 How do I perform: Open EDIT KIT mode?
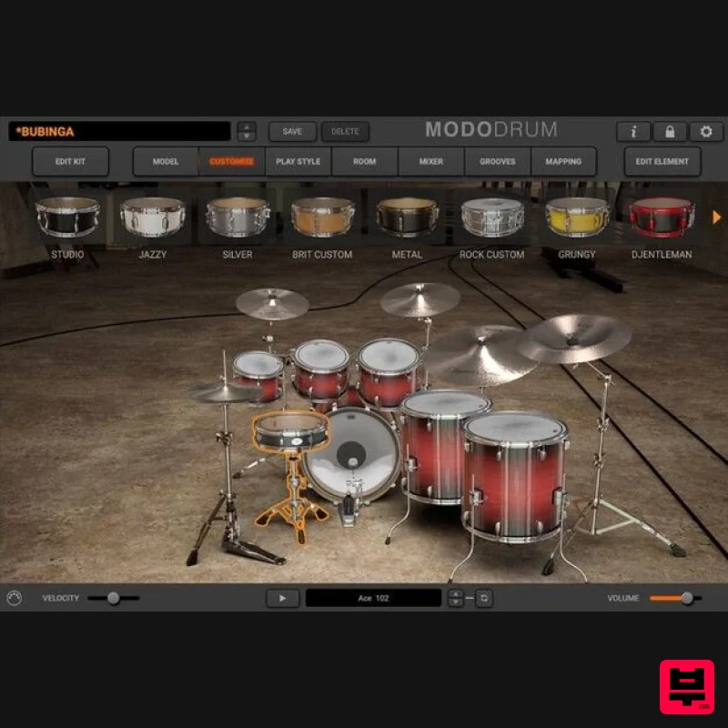tap(71, 162)
